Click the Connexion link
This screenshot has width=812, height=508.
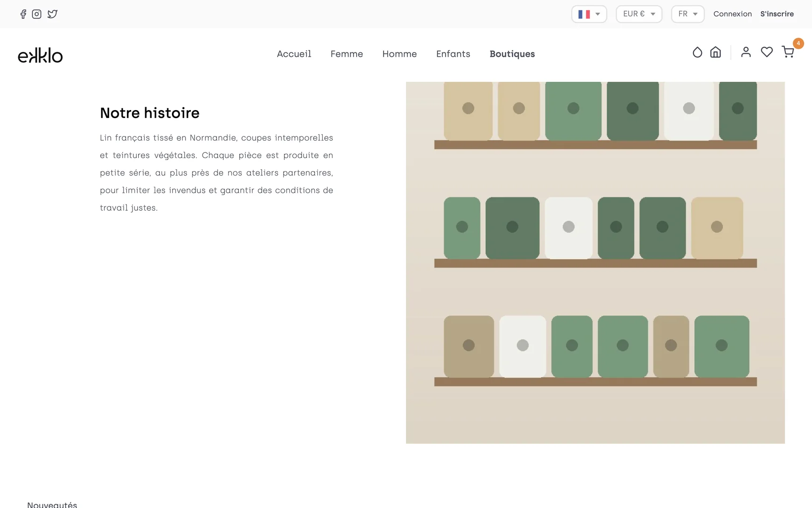[x=733, y=14]
